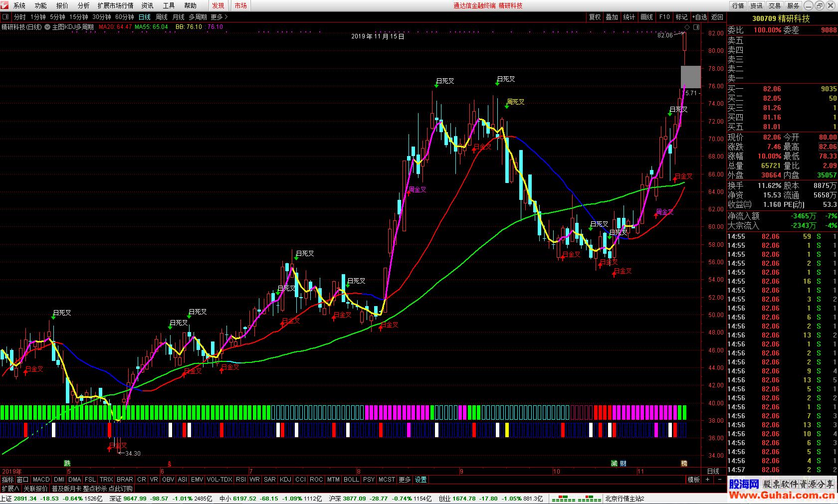This screenshot has width=838, height=504.
Task: Select the 5分钟 period
Action: point(58,17)
